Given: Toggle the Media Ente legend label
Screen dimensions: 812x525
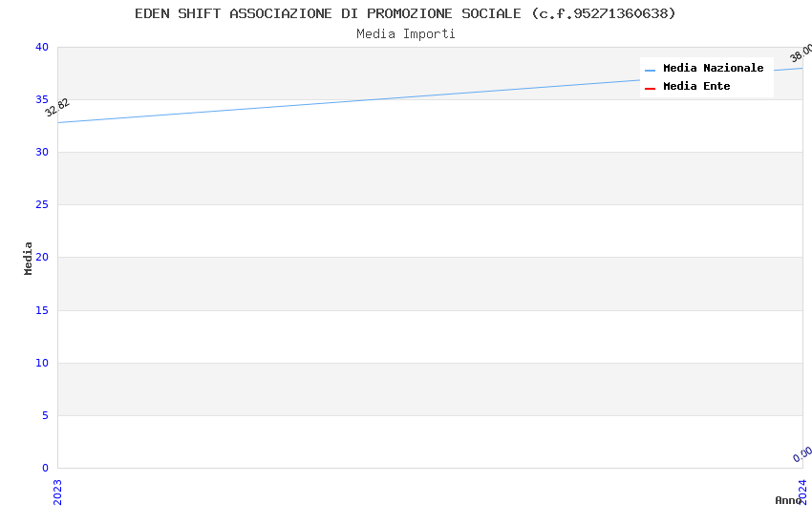Looking at the screenshot, I should (x=696, y=86).
